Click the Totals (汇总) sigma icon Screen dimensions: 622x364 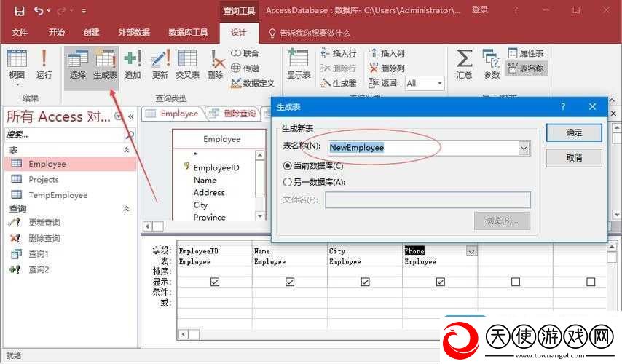click(x=464, y=64)
